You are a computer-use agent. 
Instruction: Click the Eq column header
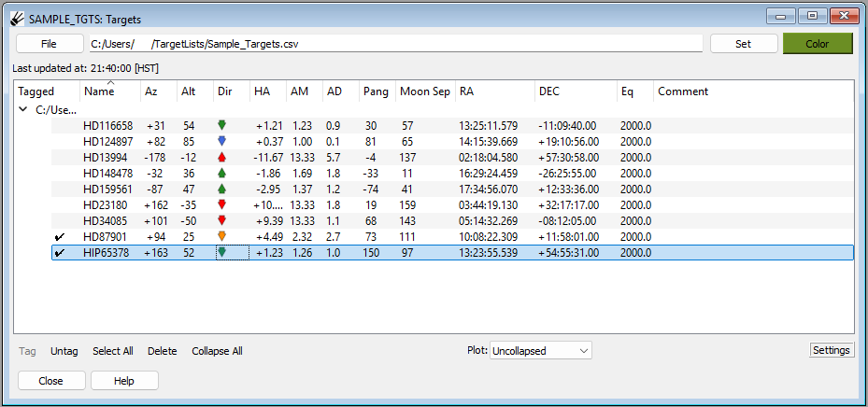[635, 91]
